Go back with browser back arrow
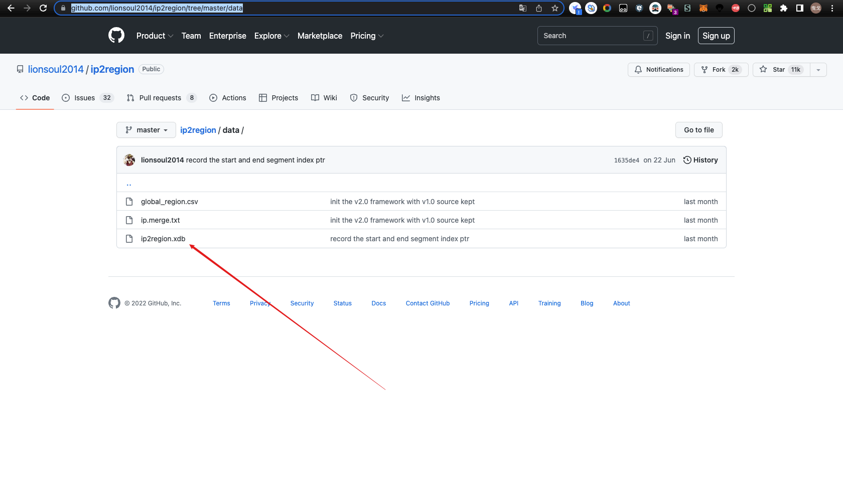The height and width of the screenshot is (504, 843). coord(11,8)
